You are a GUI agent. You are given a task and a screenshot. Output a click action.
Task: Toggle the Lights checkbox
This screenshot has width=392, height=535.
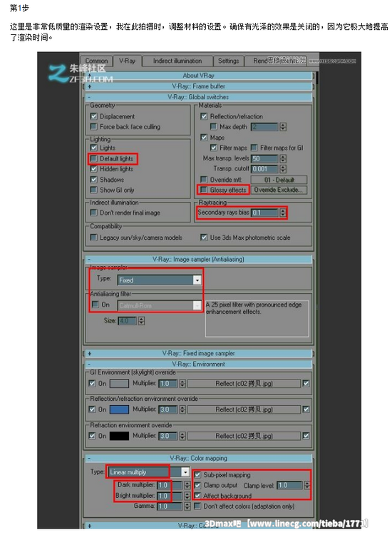[x=94, y=148]
